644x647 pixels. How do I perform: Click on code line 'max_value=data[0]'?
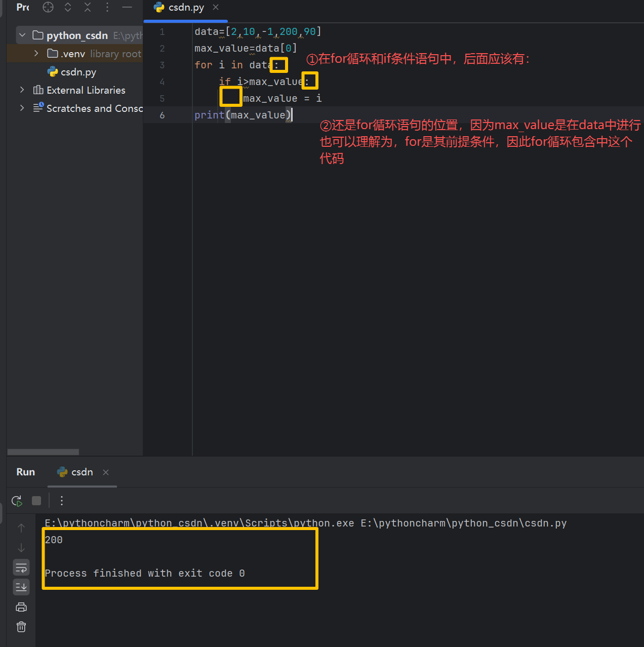click(246, 48)
